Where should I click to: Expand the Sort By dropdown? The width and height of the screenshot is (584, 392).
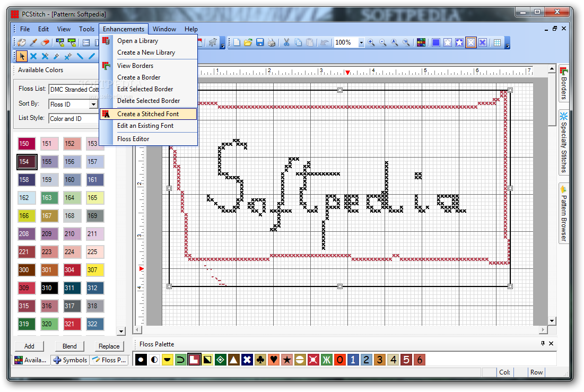[x=93, y=104]
